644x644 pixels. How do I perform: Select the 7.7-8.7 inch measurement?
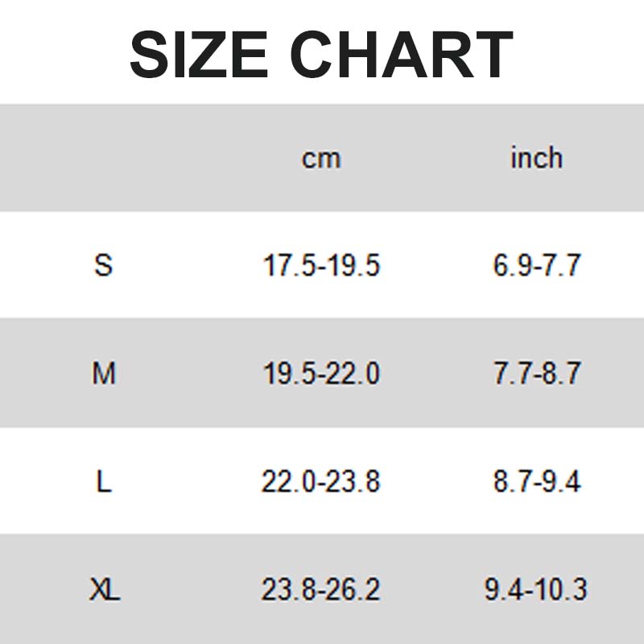click(536, 374)
